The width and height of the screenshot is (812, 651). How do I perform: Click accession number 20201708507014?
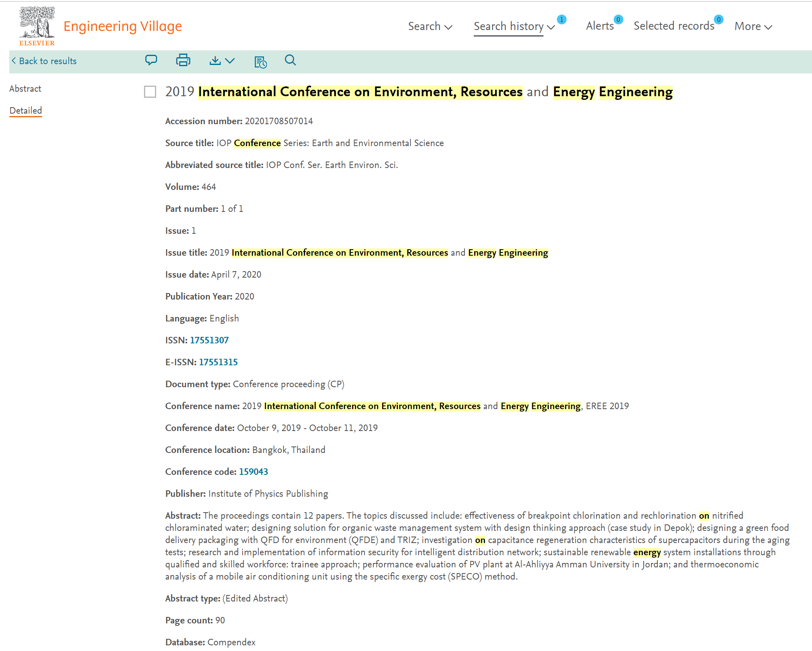tap(279, 121)
